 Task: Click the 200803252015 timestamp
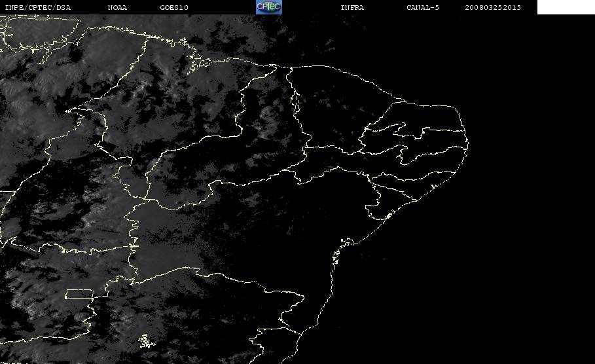pyautogui.click(x=493, y=8)
